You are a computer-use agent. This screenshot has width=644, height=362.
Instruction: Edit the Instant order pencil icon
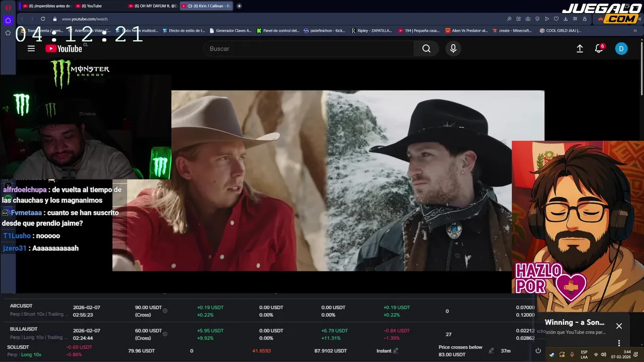396,350
